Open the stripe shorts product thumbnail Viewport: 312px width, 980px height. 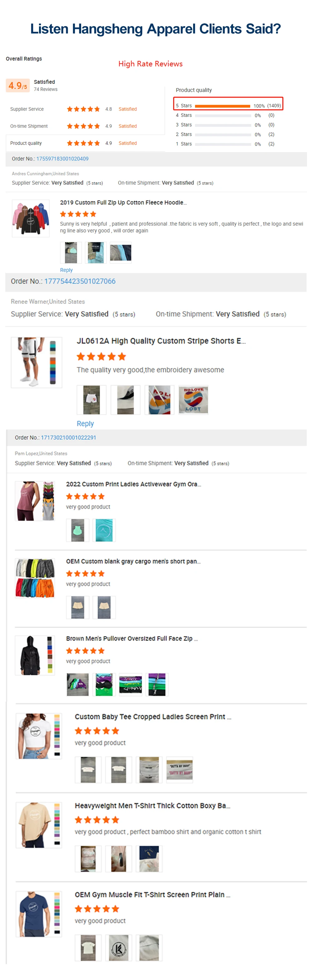[37, 362]
